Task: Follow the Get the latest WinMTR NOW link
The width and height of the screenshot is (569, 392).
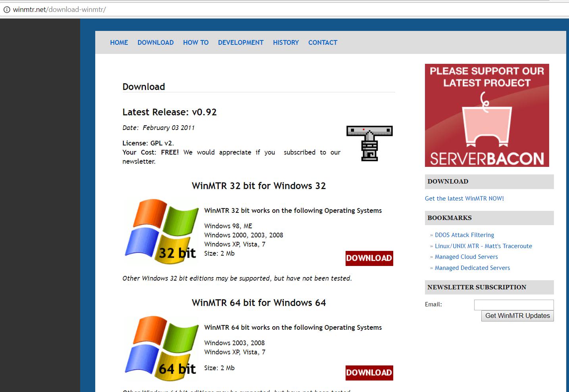Action: pos(464,199)
